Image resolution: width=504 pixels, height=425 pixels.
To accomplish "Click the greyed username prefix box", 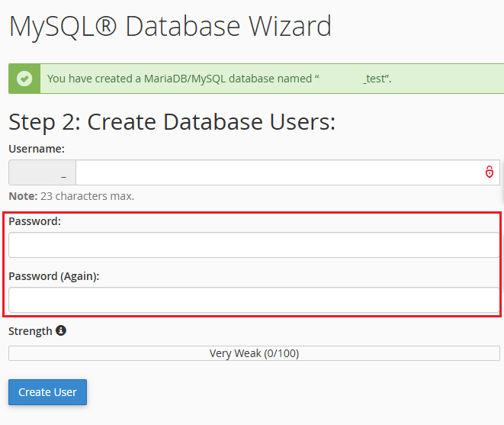I will click(x=42, y=172).
